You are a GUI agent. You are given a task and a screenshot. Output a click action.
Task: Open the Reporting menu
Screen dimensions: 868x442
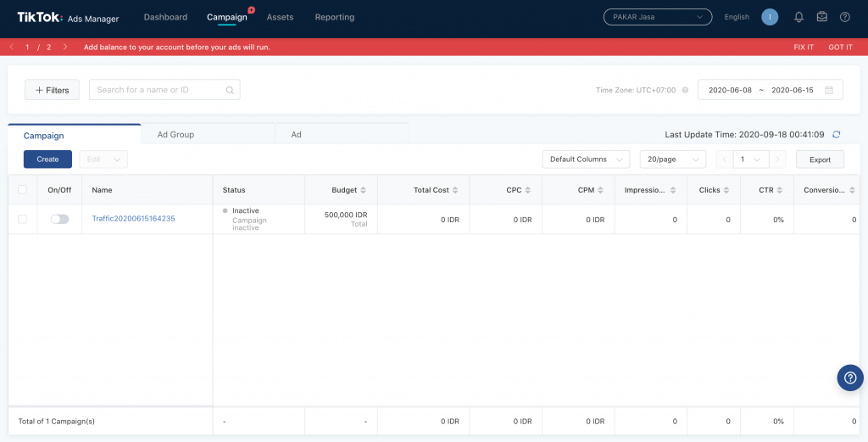click(x=335, y=17)
